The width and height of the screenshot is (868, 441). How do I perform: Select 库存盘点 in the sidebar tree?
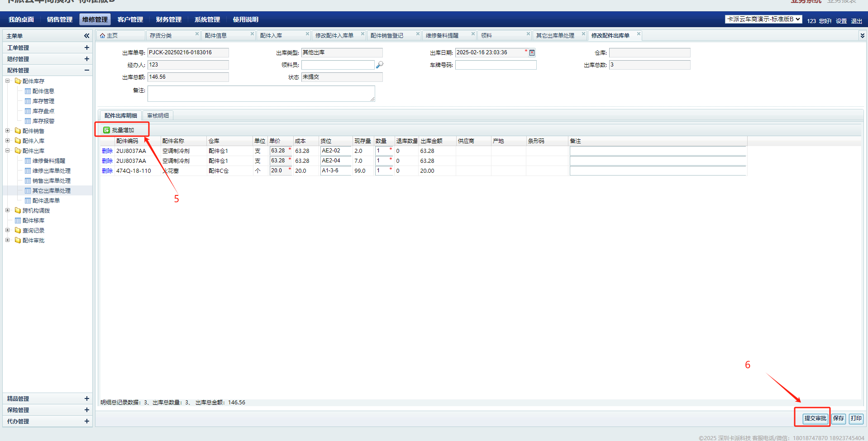click(x=43, y=111)
